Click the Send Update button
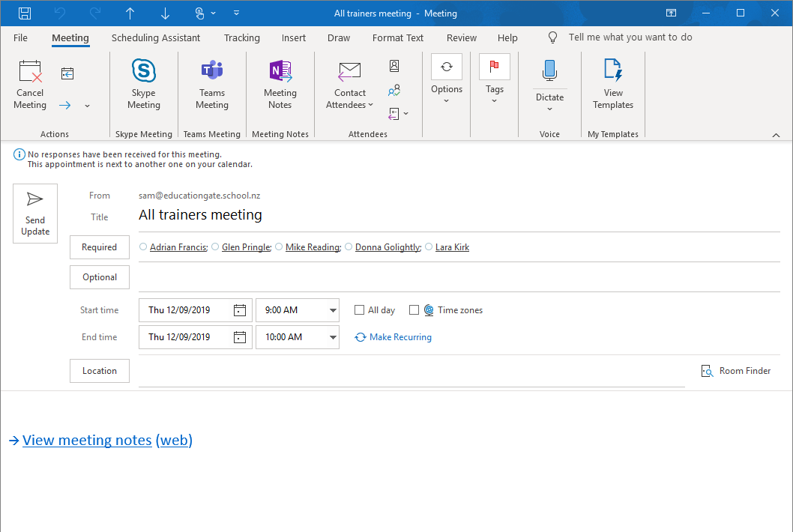Viewport: 793px width, 532px height. pos(34,214)
